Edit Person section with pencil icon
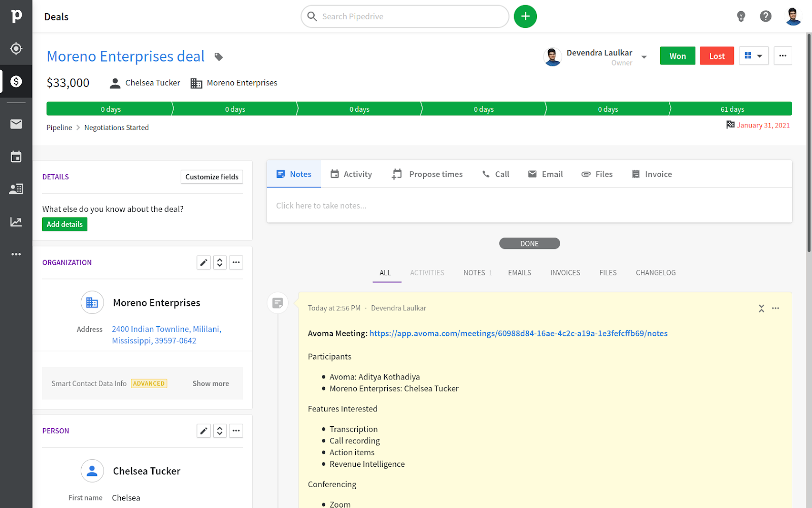 204,431
